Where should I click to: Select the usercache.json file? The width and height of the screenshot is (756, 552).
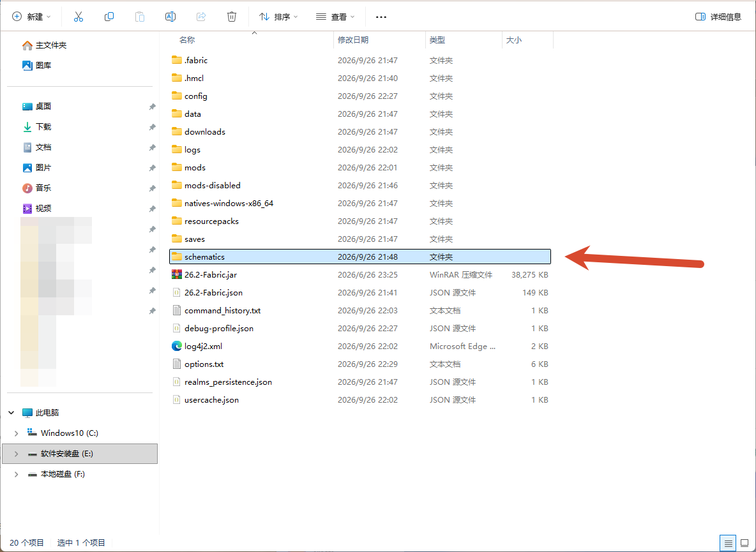pos(359,399)
